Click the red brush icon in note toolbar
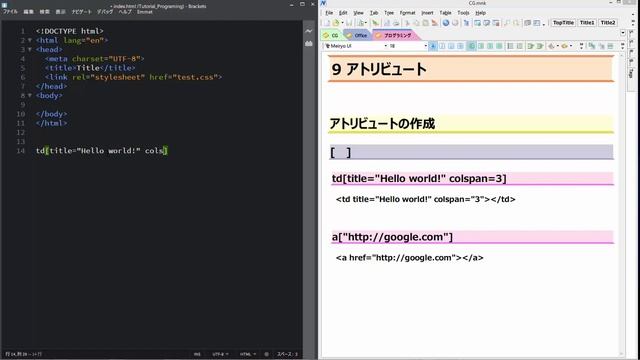This screenshot has height=360, width=640. [x=435, y=23]
